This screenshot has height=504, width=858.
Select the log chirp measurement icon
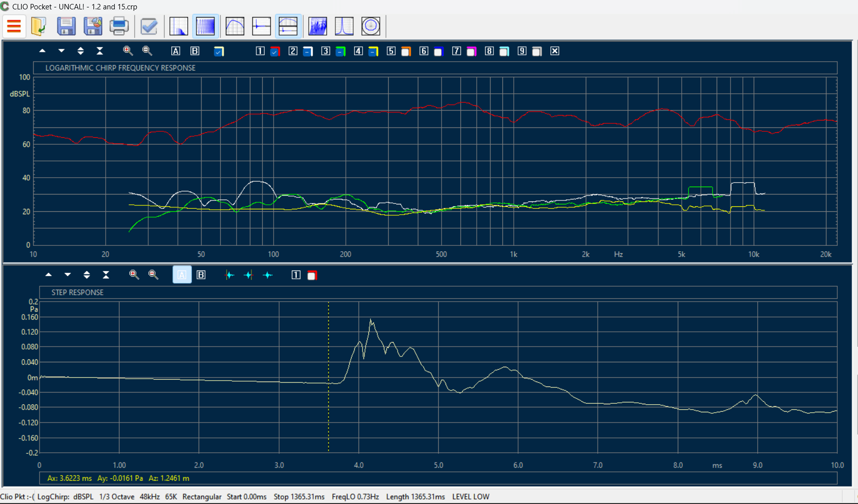pos(205,26)
